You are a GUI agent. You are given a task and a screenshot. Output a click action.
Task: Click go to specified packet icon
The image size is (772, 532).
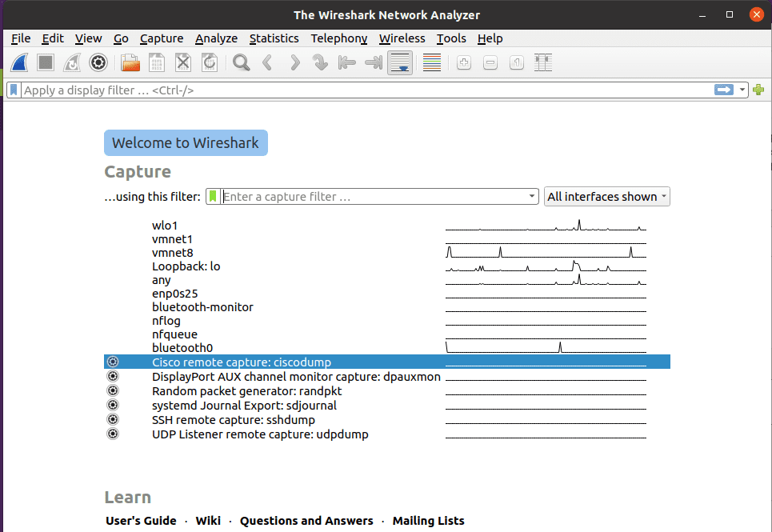click(x=320, y=63)
